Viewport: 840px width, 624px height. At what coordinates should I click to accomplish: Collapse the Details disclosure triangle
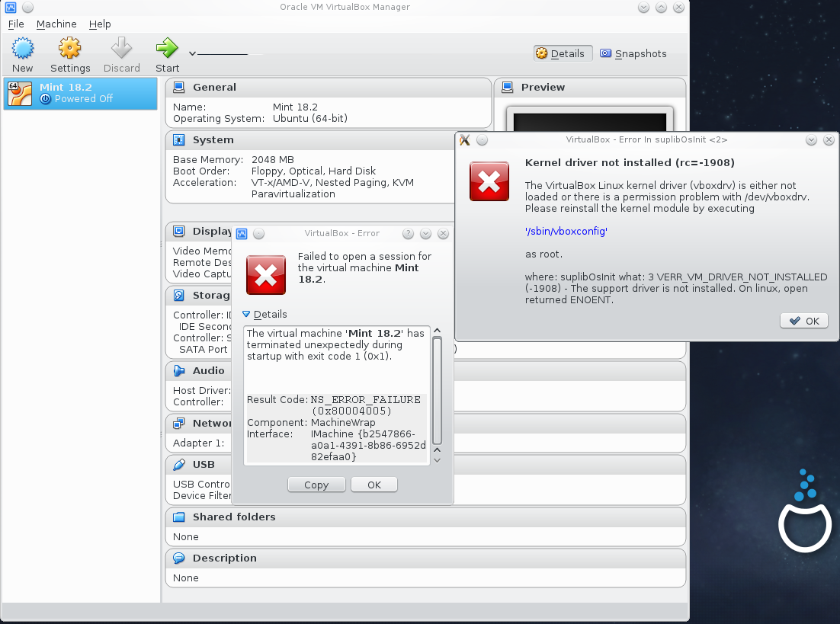(x=246, y=315)
